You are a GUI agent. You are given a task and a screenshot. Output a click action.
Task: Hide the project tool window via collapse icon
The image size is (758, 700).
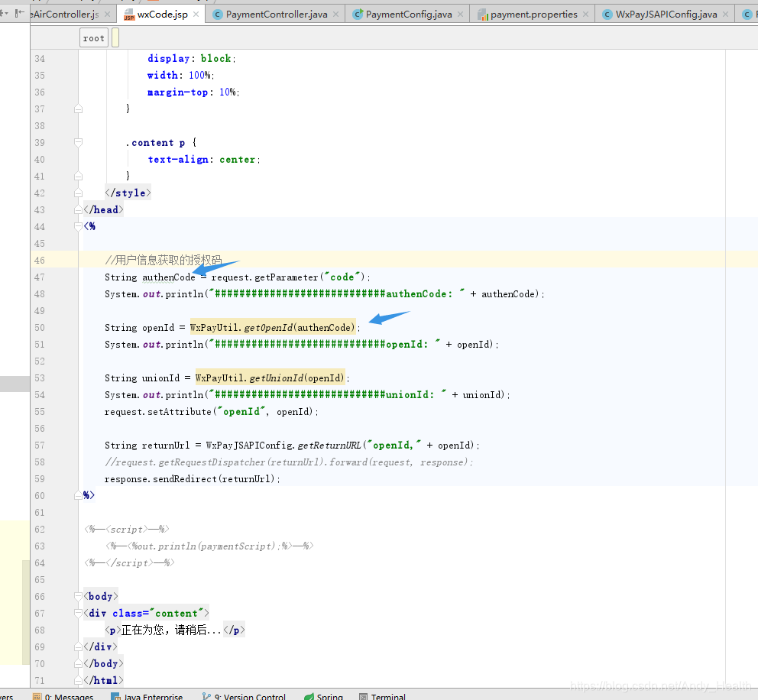20,13
